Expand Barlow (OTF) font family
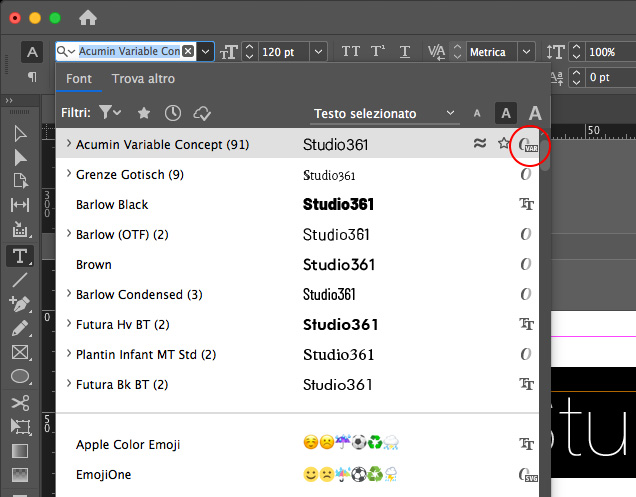Image resolution: width=636 pixels, height=497 pixels. point(69,233)
